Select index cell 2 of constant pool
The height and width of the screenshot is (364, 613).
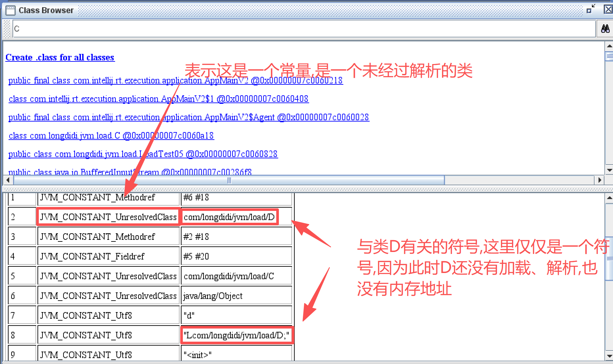coord(22,217)
